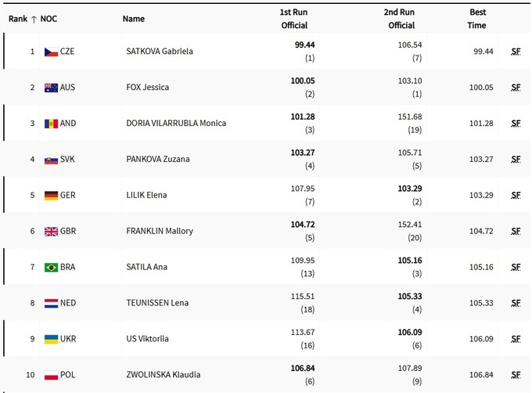Click SF qualification mark for LILIK Elena

(515, 196)
